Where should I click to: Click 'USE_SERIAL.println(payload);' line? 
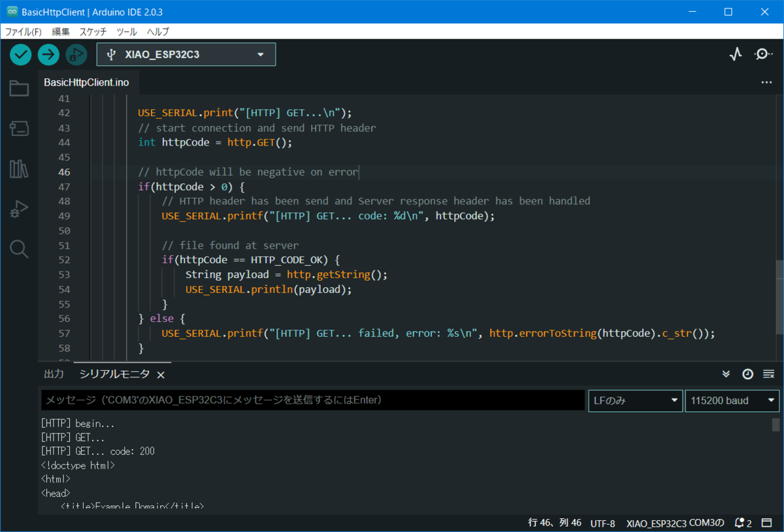(269, 289)
